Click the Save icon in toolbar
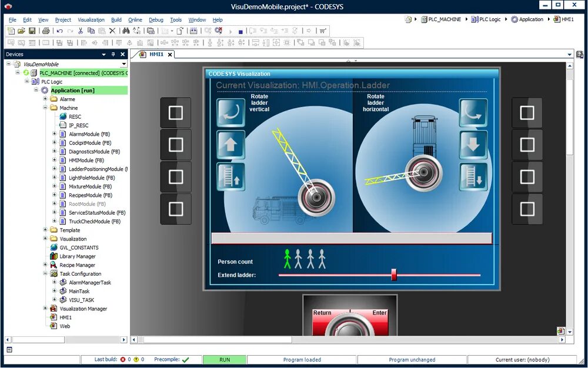 tap(32, 31)
